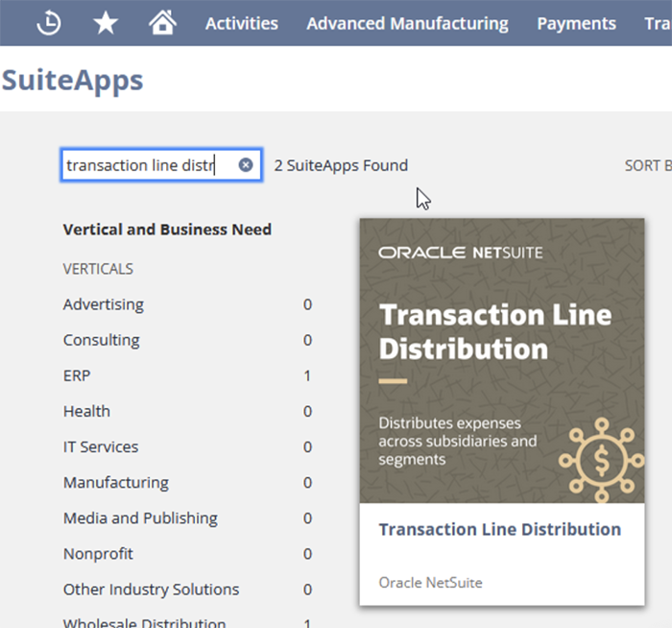
Task: Open the Shortcuts star icon
Action: tap(106, 23)
